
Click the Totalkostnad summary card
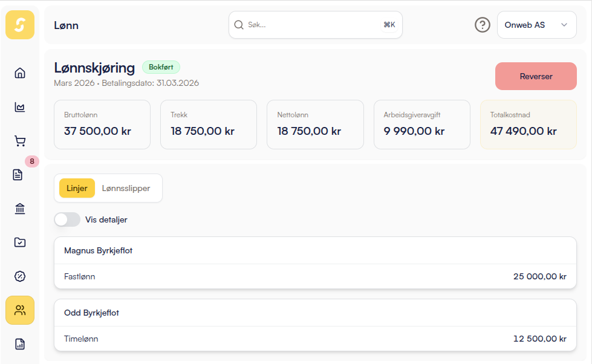click(528, 124)
